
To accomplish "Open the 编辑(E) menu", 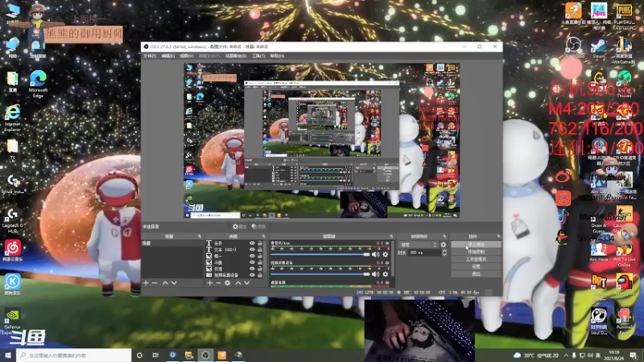I will pos(167,56).
